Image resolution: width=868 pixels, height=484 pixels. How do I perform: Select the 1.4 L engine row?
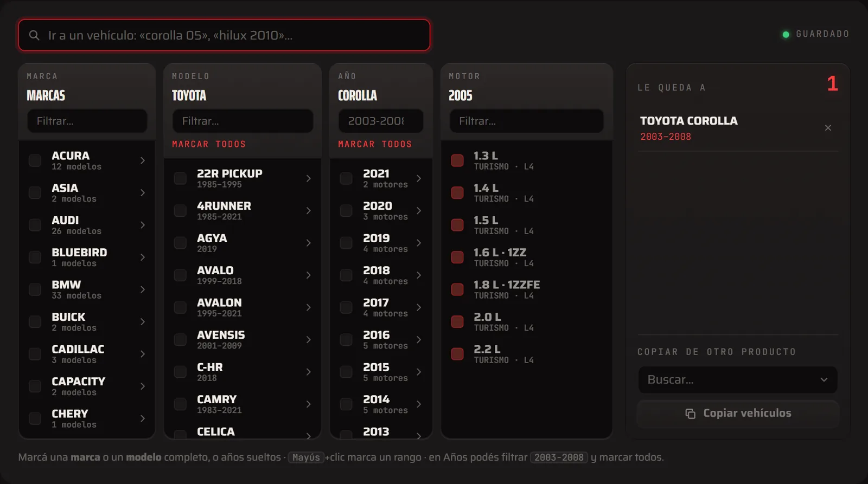point(527,193)
